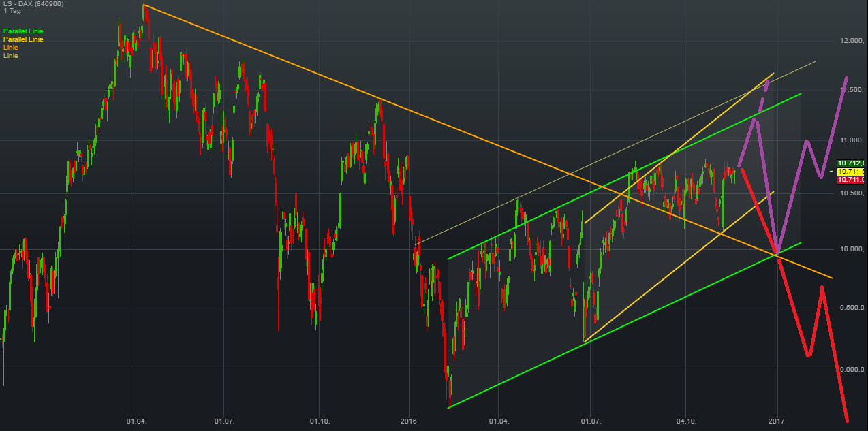The width and height of the screenshot is (868, 431).
Task: Toggle the orange Linie legend entry
Action: [10, 48]
